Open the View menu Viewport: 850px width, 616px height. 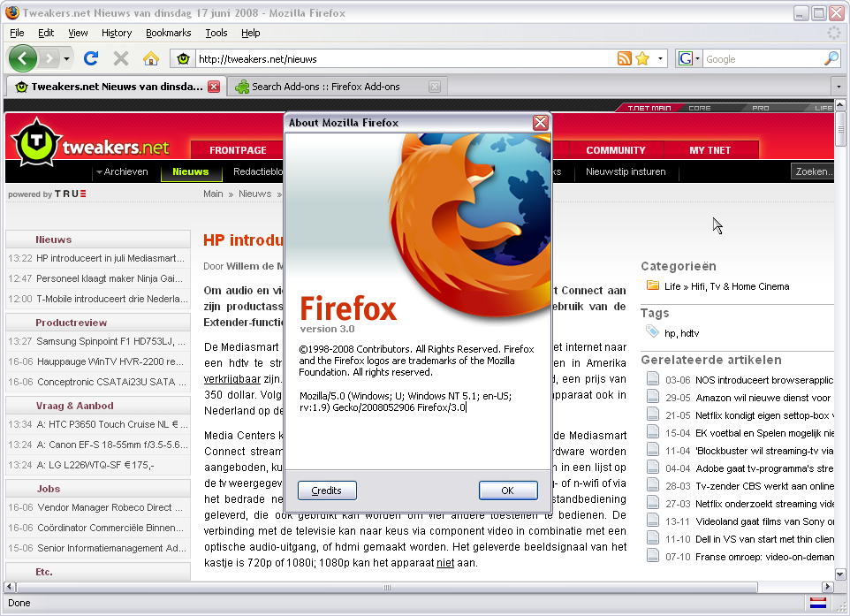pos(78,33)
